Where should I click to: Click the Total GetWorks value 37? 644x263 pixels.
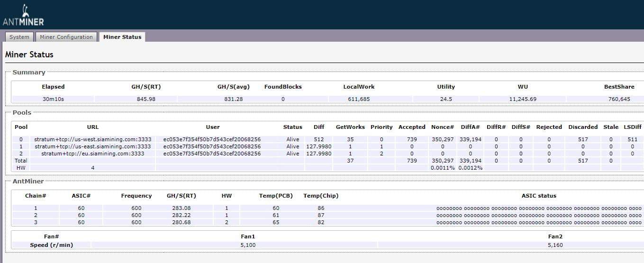coord(350,161)
